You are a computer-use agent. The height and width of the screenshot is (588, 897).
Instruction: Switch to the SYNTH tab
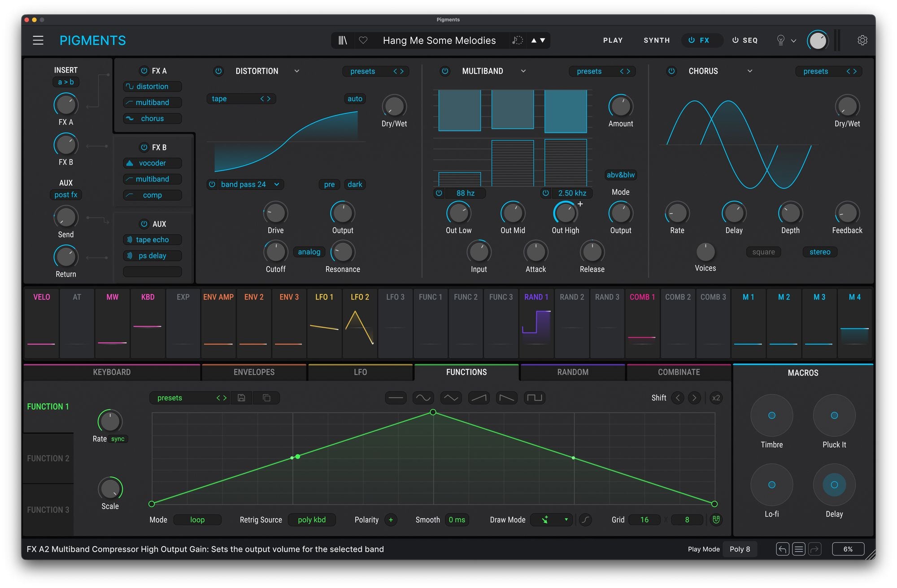(657, 40)
